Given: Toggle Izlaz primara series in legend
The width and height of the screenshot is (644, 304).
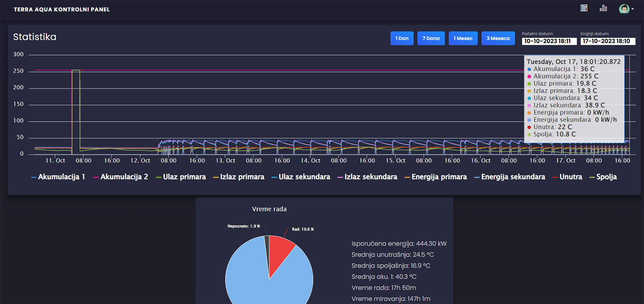Looking at the screenshot, I should tap(239, 177).
